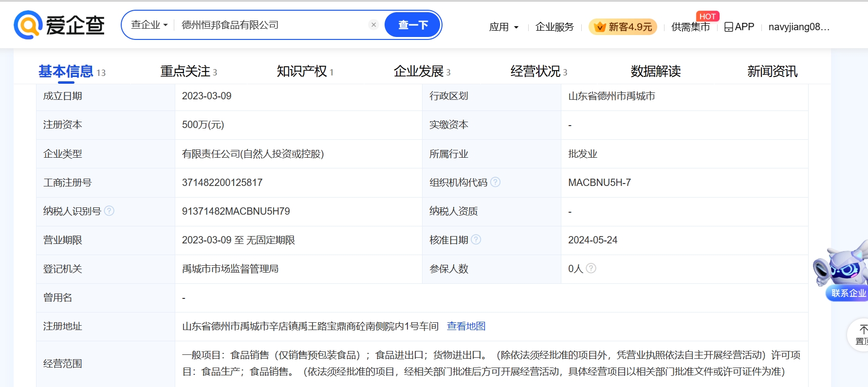Viewport: 868px width, 387px height.
Task: Select the organization code MACBNU5H-7
Action: pyautogui.click(x=599, y=183)
